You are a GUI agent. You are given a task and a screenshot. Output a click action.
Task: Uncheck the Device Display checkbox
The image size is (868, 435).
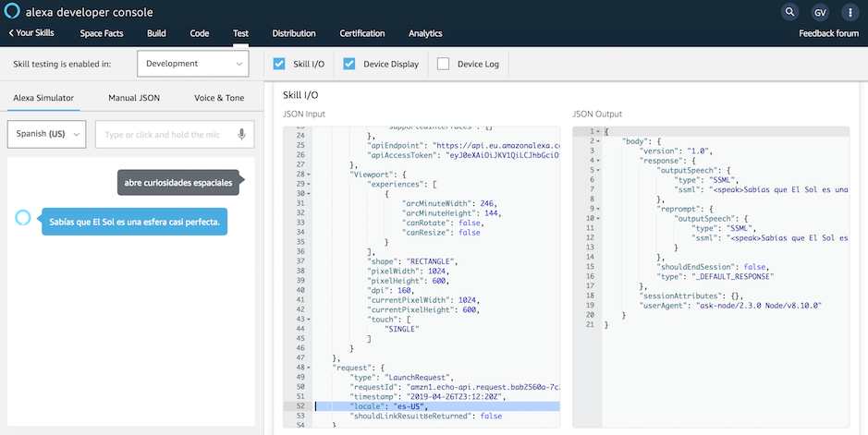tap(348, 64)
